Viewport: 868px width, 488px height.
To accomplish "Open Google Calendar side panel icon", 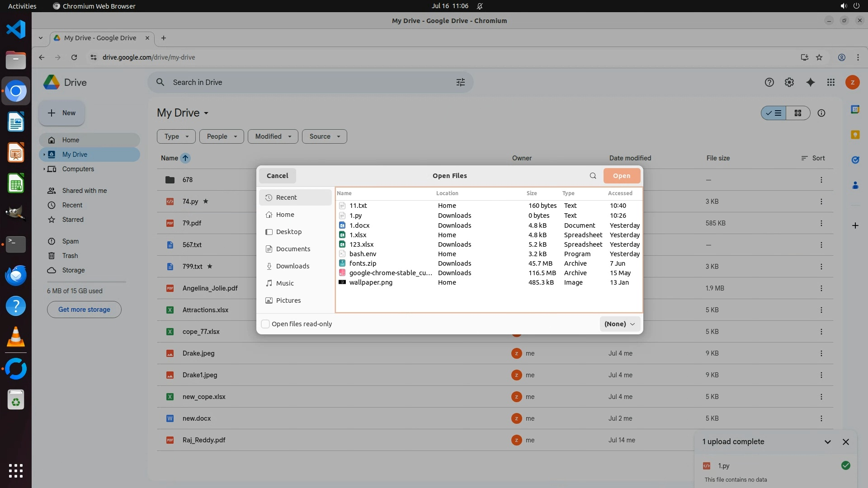I will 855,109.
